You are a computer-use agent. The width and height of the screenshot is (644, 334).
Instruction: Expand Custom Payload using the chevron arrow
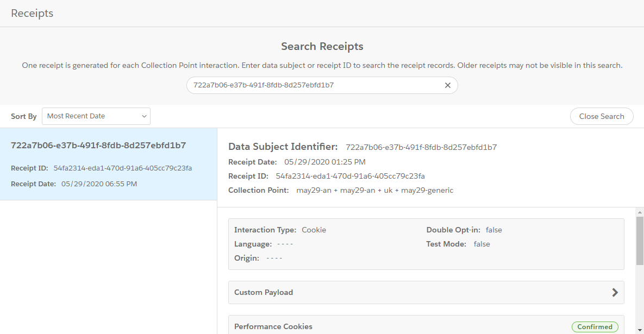615,292
